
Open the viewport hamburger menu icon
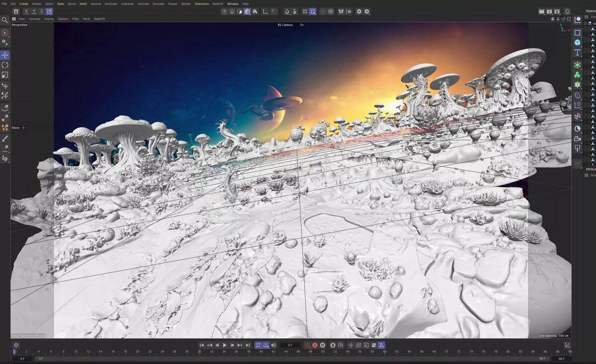14,19
